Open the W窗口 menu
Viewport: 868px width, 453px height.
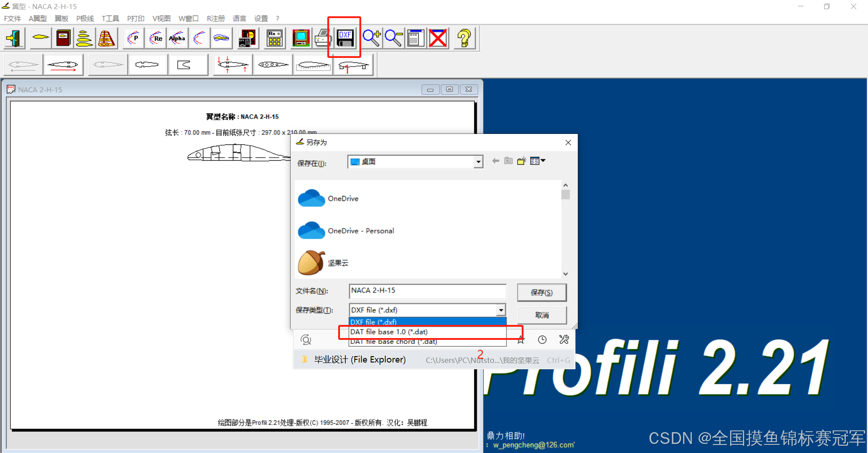189,19
